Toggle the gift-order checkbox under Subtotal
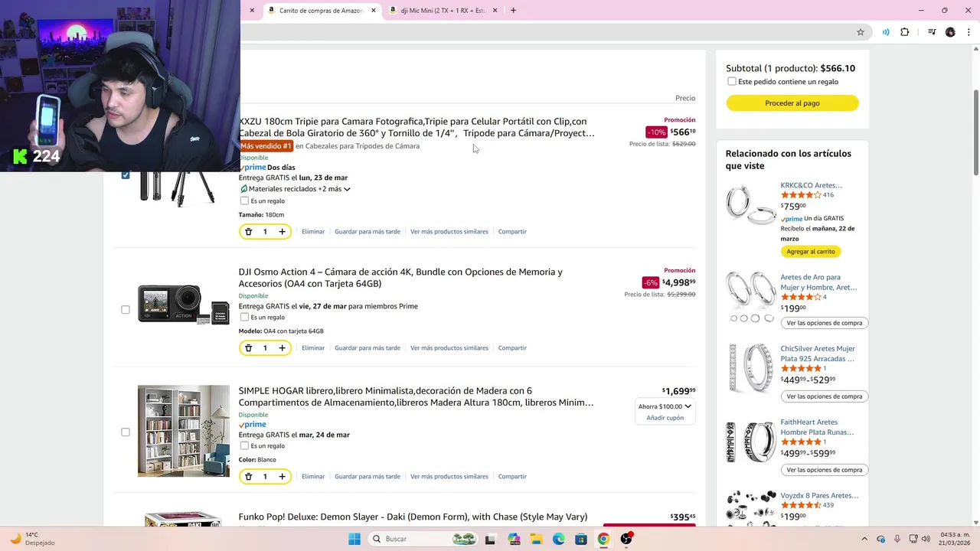Image resolution: width=980 pixels, height=551 pixels. tap(732, 81)
